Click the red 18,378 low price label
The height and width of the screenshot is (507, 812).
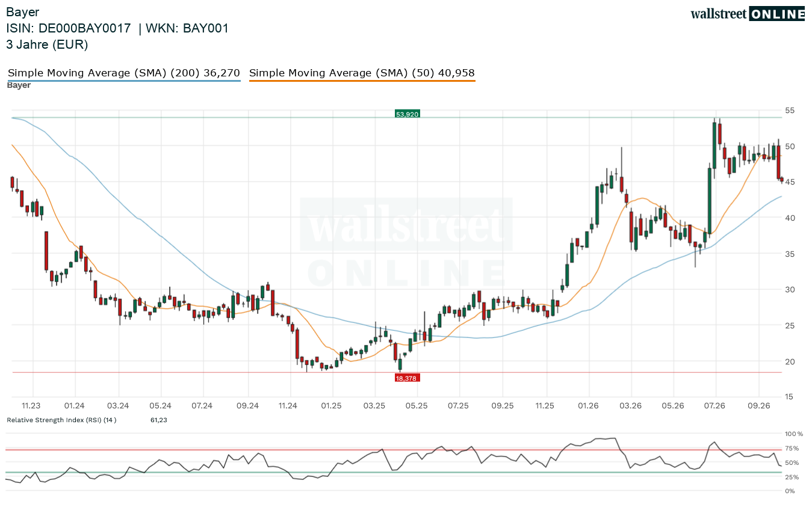[x=407, y=378]
